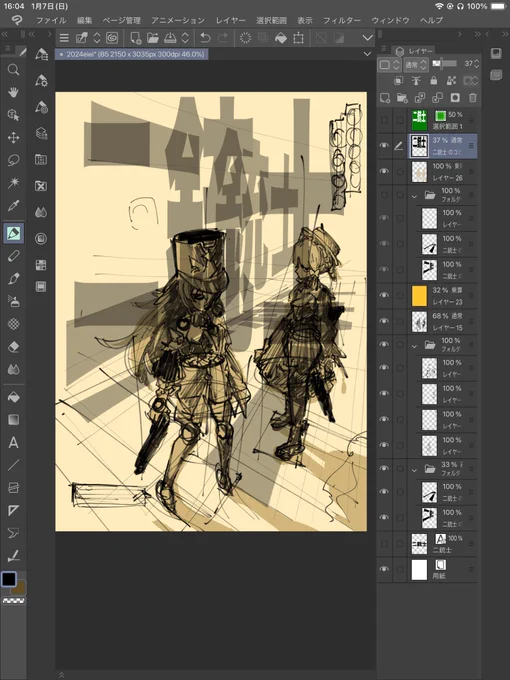
Task: Select the Figure line tool
Action: click(13, 465)
